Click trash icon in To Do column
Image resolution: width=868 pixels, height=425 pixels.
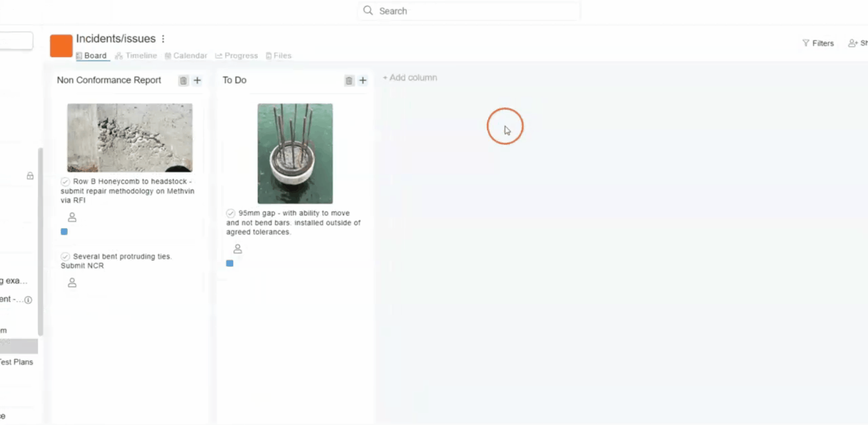[349, 81]
